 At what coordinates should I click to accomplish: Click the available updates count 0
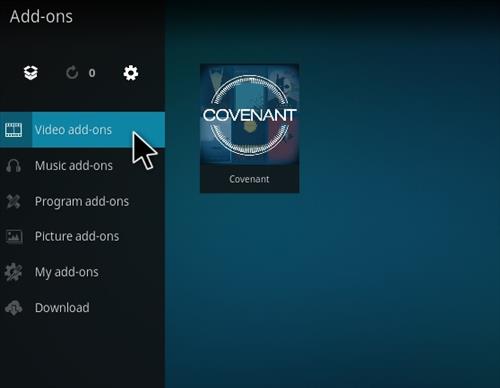click(92, 73)
